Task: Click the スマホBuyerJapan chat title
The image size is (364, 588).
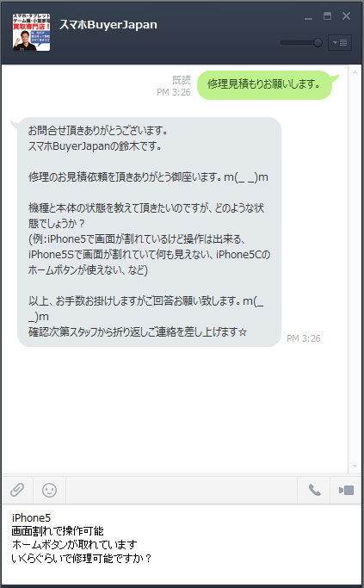Action: (108, 25)
